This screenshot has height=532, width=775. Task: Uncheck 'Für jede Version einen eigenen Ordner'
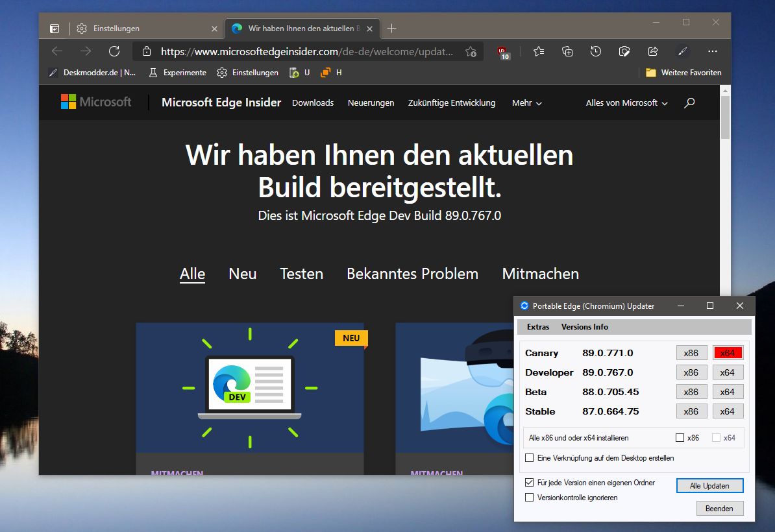tap(530, 483)
